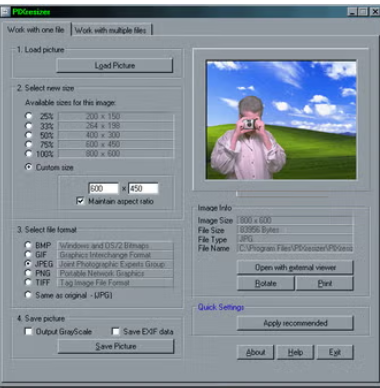Choose the 50% size option
The image size is (380, 388).
(x=29, y=135)
